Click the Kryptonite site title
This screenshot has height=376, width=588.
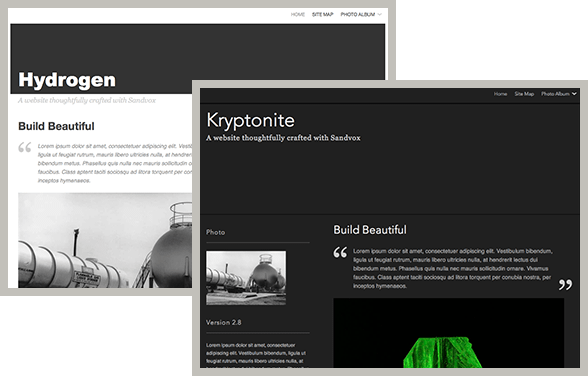[250, 121]
